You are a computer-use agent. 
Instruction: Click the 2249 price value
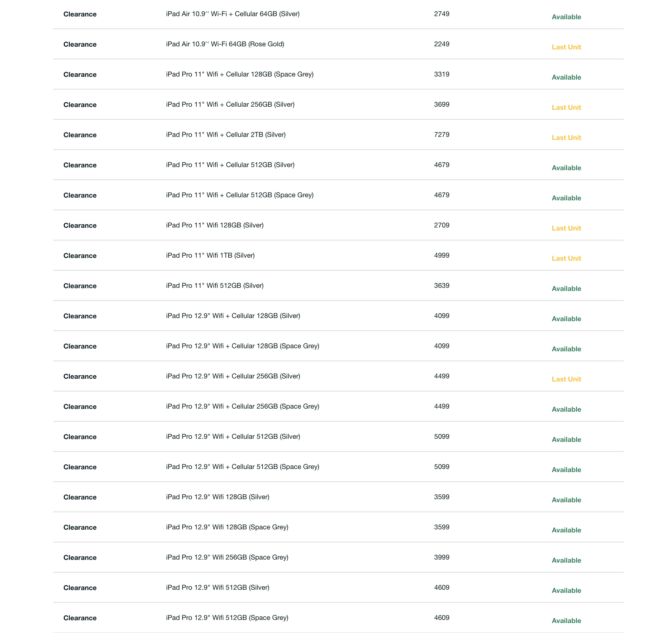(x=442, y=44)
